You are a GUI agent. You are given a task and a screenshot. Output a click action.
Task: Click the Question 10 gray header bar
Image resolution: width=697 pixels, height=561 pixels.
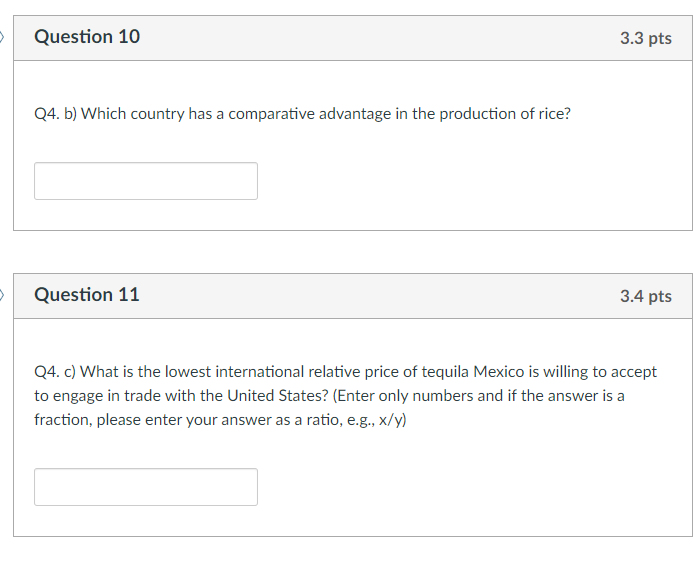(x=353, y=38)
